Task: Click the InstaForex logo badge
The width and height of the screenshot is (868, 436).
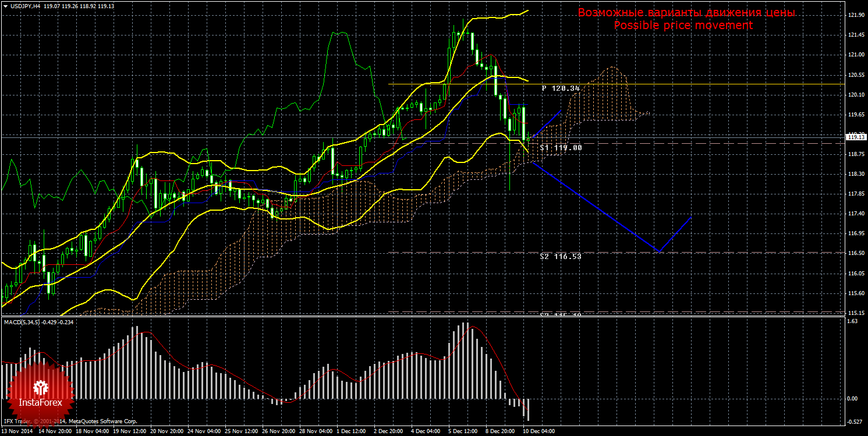Action: [x=40, y=394]
